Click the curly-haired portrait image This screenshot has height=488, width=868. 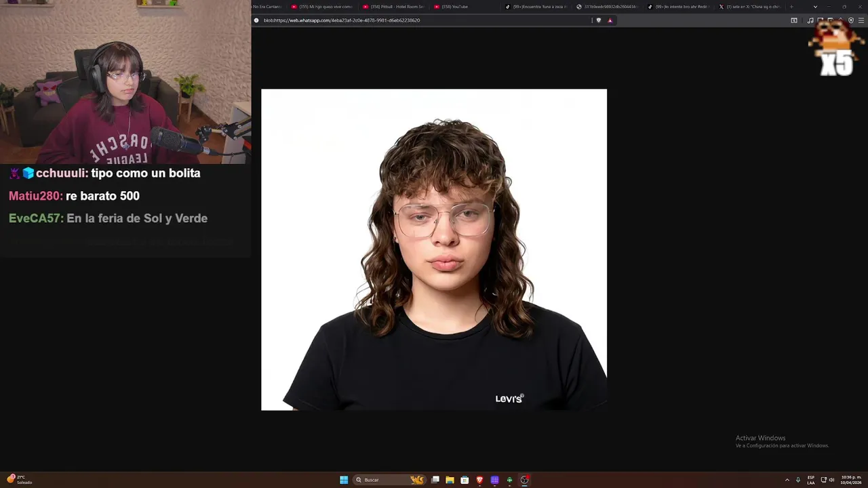click(x=434, y=249)
